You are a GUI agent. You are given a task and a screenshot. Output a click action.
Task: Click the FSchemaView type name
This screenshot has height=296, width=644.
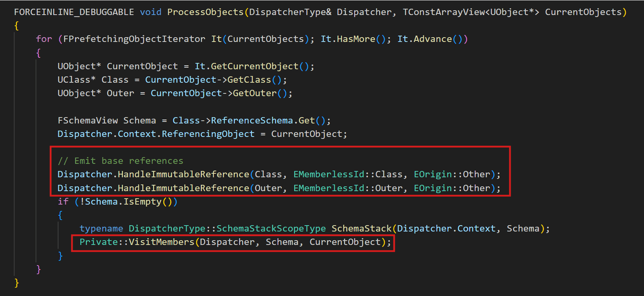click(88, 120)
